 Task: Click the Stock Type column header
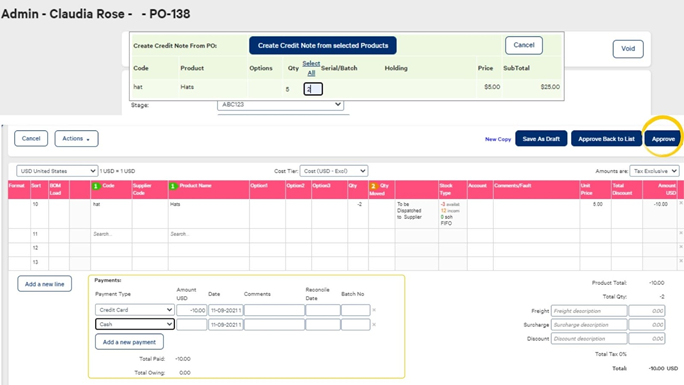point(453,190)
